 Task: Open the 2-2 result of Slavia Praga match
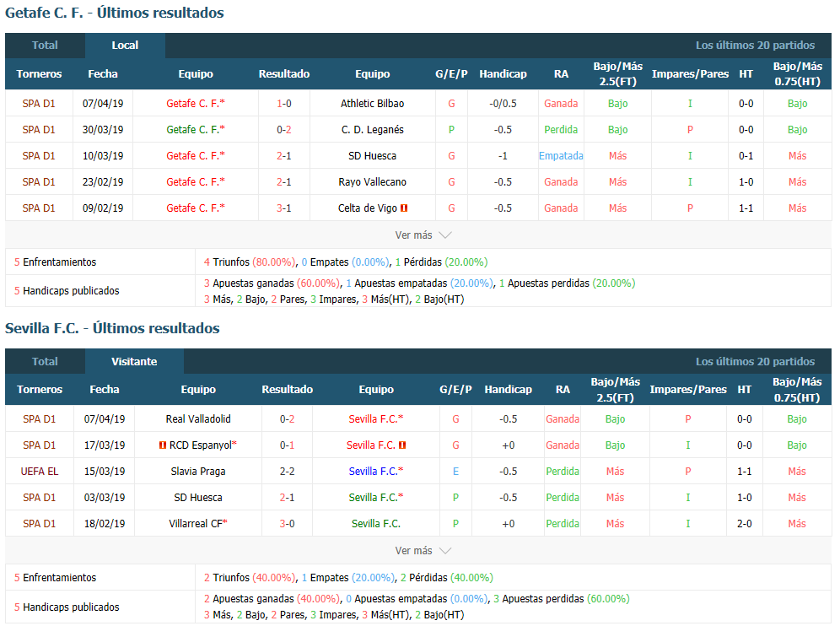pyautogui.click(x=287, y=471)
